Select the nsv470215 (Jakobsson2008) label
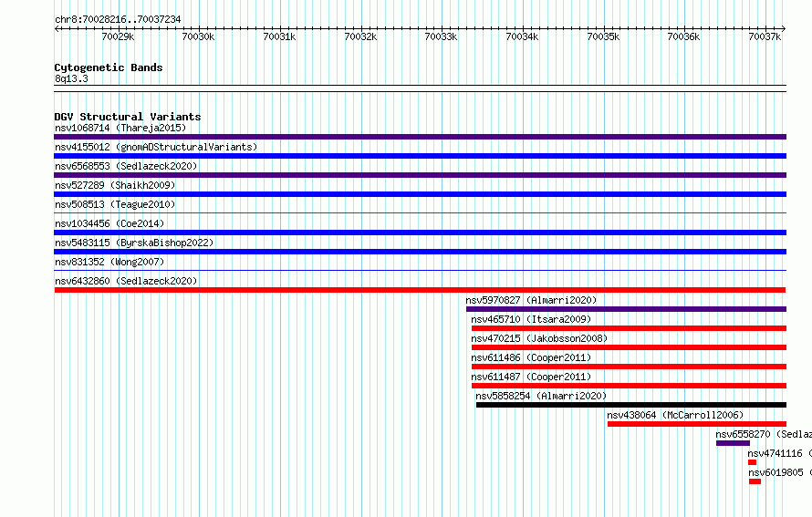This screenshot has height=517, width=812. [x=539, y=338]
